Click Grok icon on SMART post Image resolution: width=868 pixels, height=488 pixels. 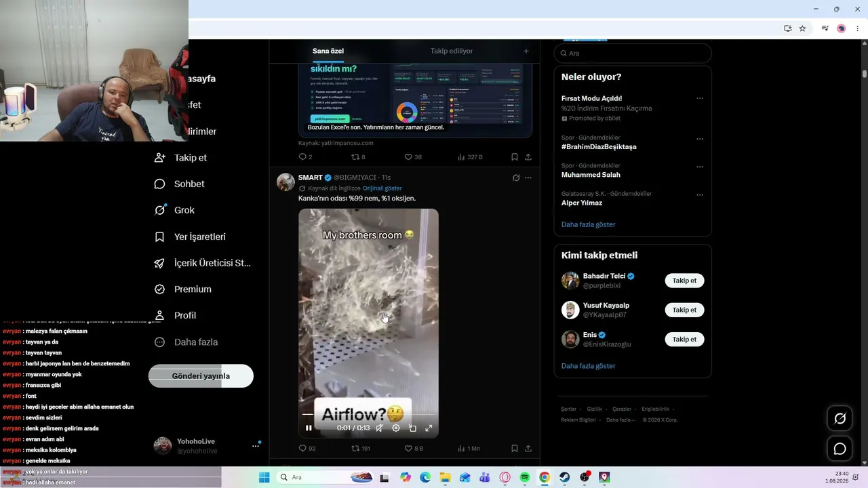[x=516, y=178]
